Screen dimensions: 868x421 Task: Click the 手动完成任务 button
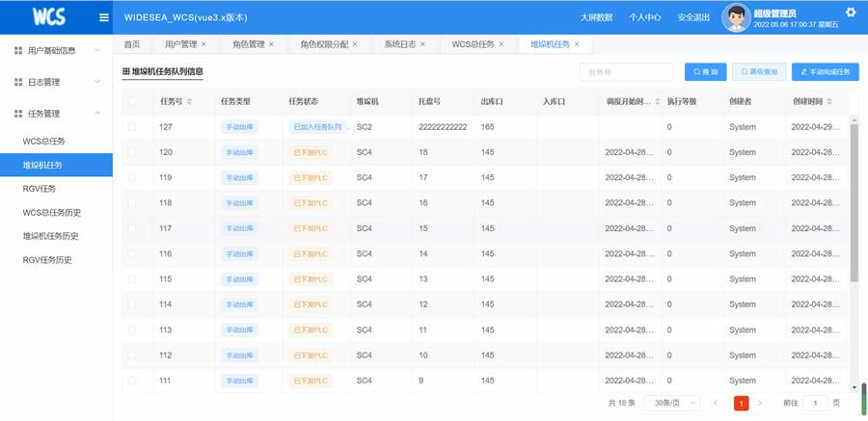[x=826, y=72]
